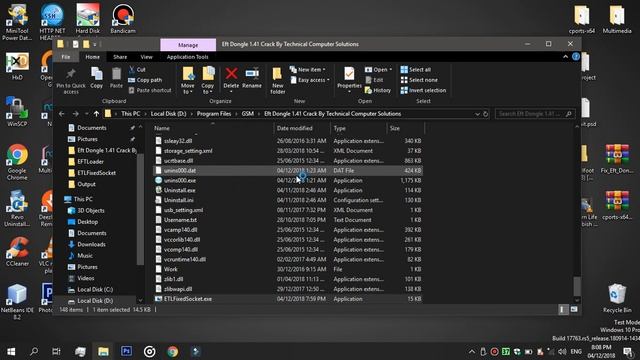Select the unins000.exe file
This screenshot has height=360, width=640.
[x=288, y=180]
